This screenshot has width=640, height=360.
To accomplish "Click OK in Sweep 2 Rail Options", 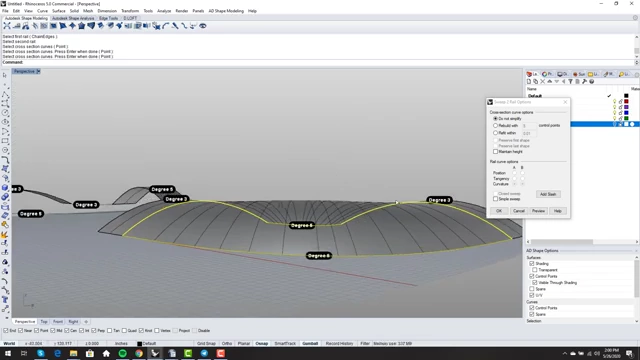I will 499,211.
